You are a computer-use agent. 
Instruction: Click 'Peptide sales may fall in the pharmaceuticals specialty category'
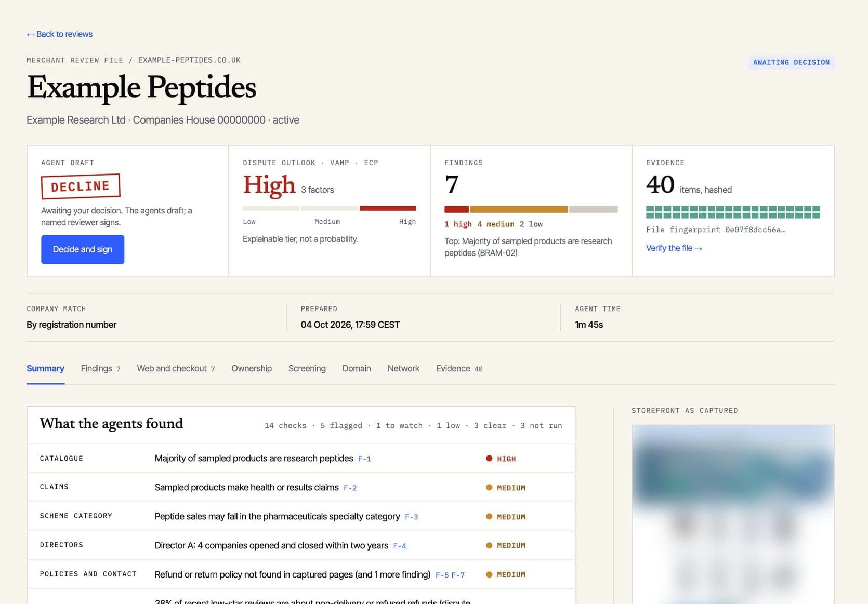point(277,516)
